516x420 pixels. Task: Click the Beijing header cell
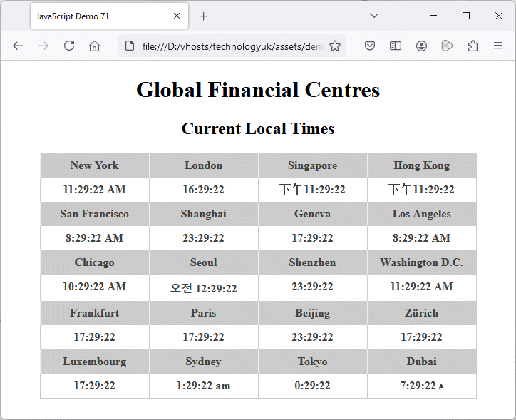pyautogui.click(x=313, y=313)
